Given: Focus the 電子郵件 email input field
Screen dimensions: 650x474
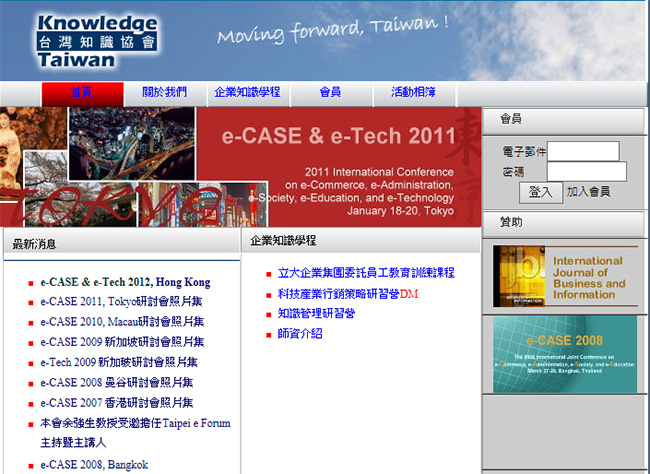Looking at the screenshot, I should tap(582, 152).
